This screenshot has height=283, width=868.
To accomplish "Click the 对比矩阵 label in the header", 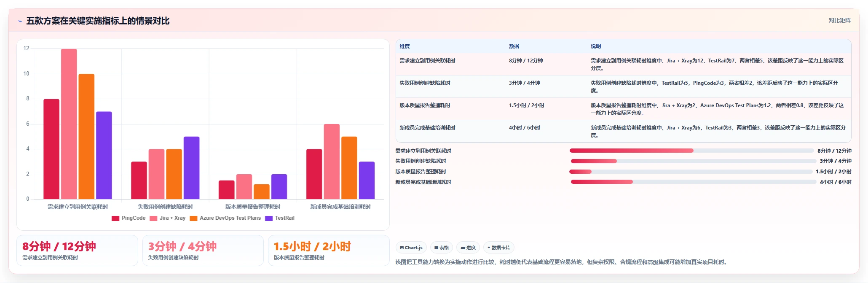I will 839,21.
